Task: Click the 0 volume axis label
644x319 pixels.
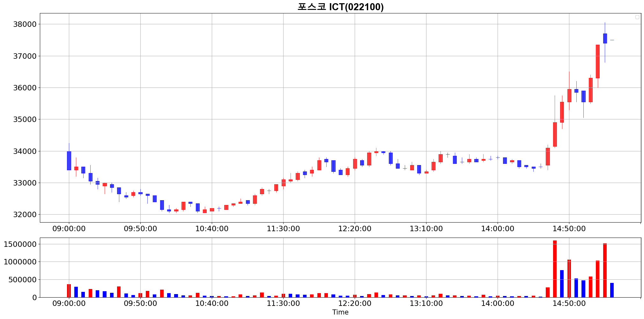Action: point(35,298)
